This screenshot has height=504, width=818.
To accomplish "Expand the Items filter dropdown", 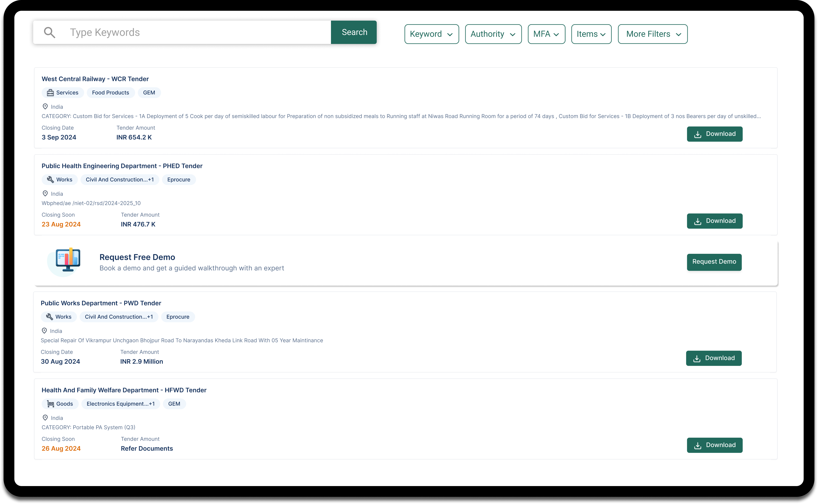I will point(591,34).
